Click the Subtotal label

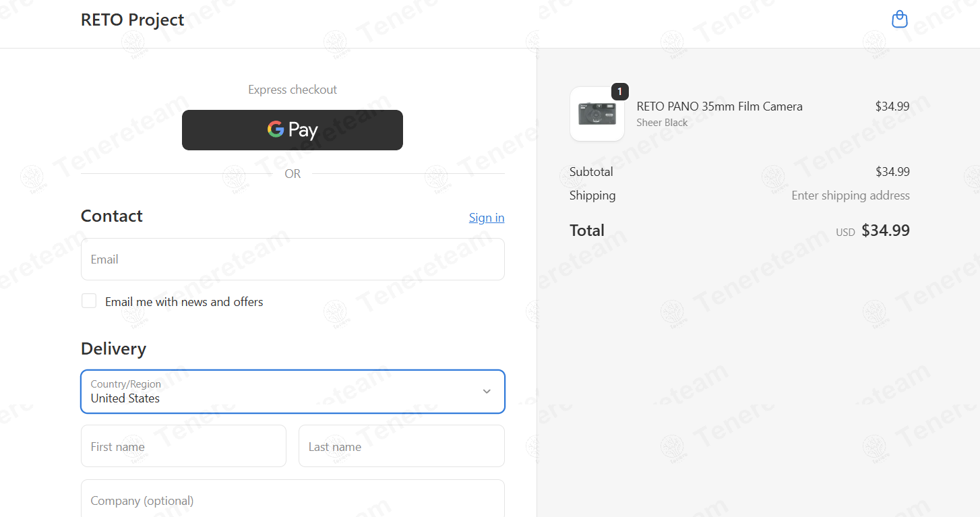[591, 172]
